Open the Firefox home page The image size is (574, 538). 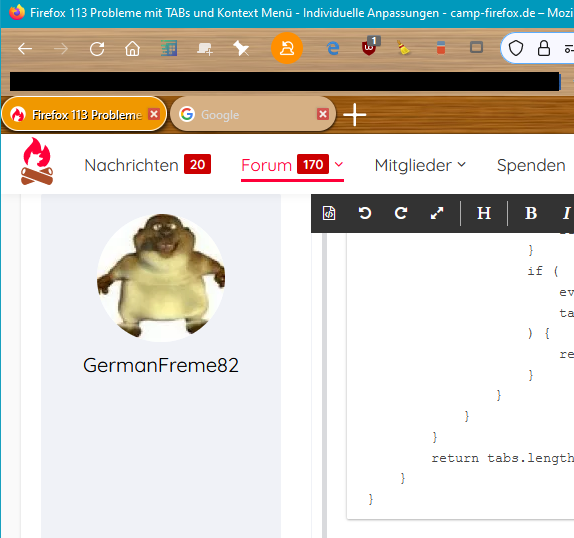(x=133, y=48)
